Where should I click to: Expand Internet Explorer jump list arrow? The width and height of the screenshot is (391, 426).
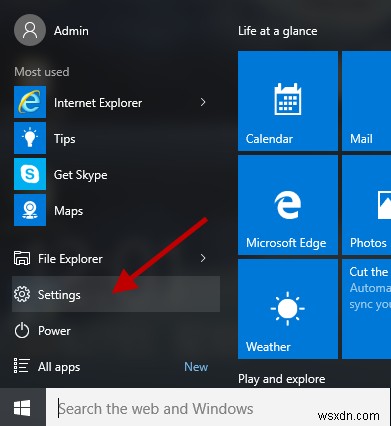203,102
